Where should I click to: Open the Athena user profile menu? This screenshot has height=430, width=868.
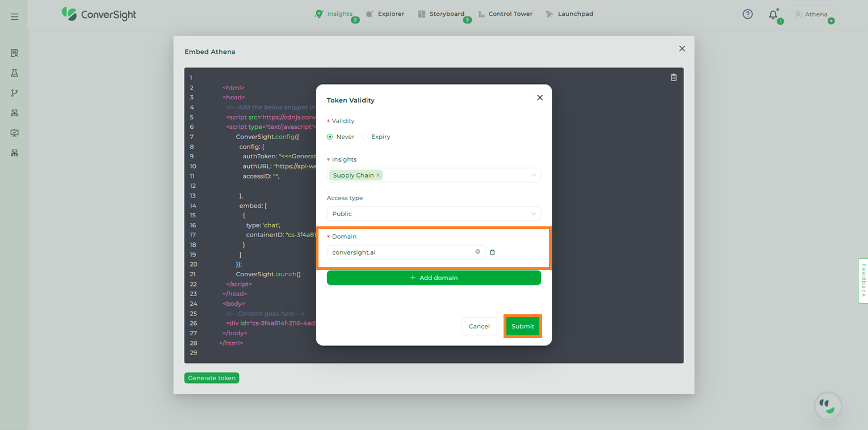pos(811,14)
